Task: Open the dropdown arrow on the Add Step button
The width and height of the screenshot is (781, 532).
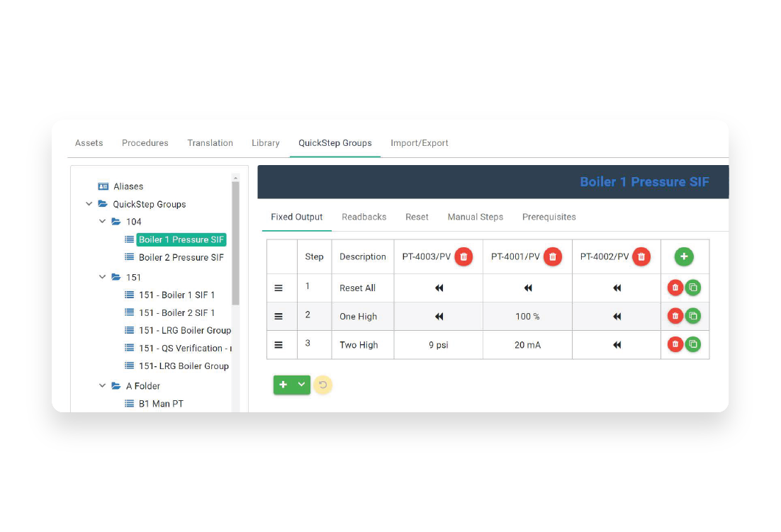Action: pos(300,385)
